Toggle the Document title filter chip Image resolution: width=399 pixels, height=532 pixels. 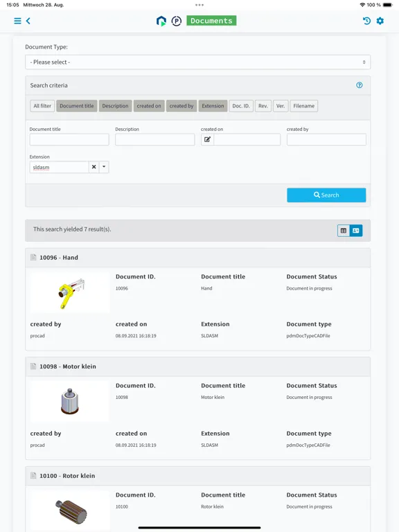tap(77, 106)
